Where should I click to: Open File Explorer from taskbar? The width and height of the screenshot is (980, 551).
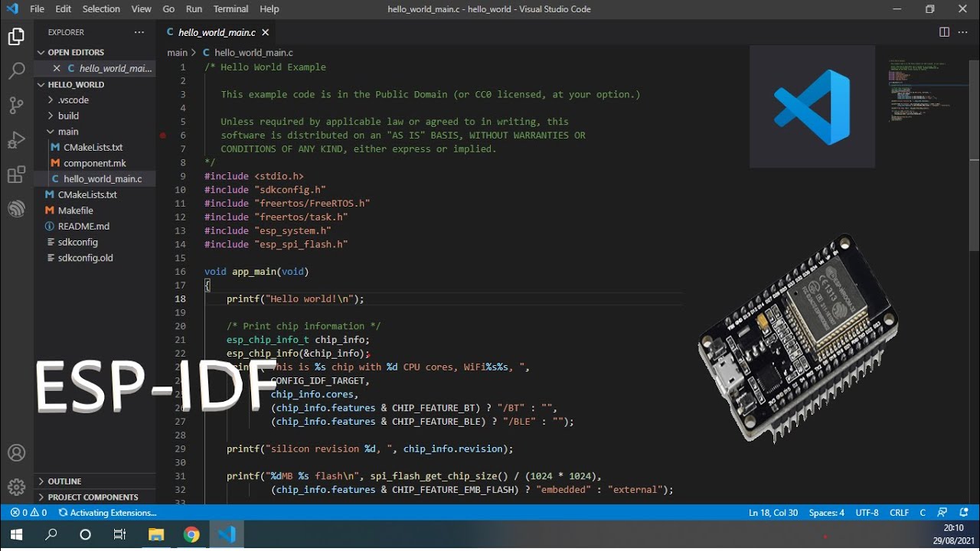tap(156, 535)
